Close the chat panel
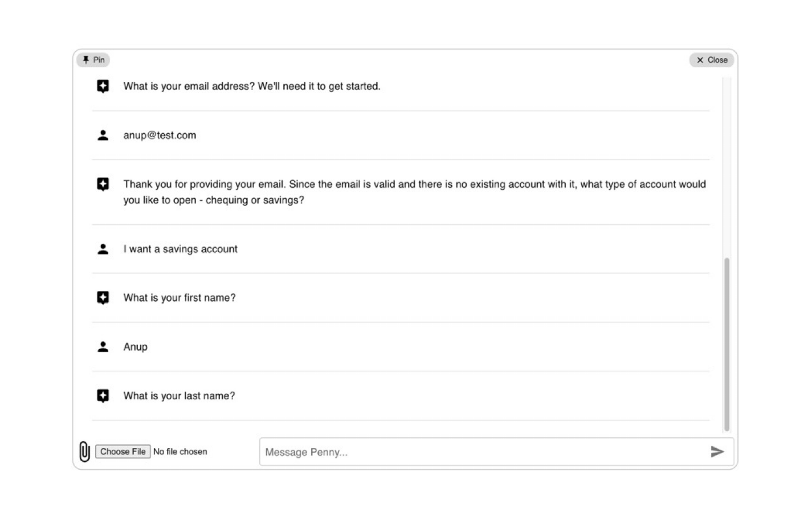This screenshot has height=517, width=812. [x=712, y=60]
